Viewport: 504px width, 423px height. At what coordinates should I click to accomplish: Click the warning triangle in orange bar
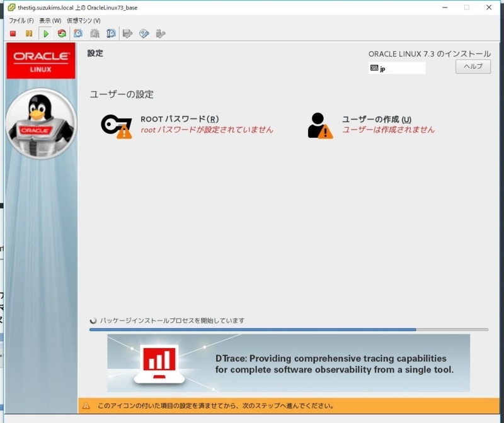click(86, 405)
